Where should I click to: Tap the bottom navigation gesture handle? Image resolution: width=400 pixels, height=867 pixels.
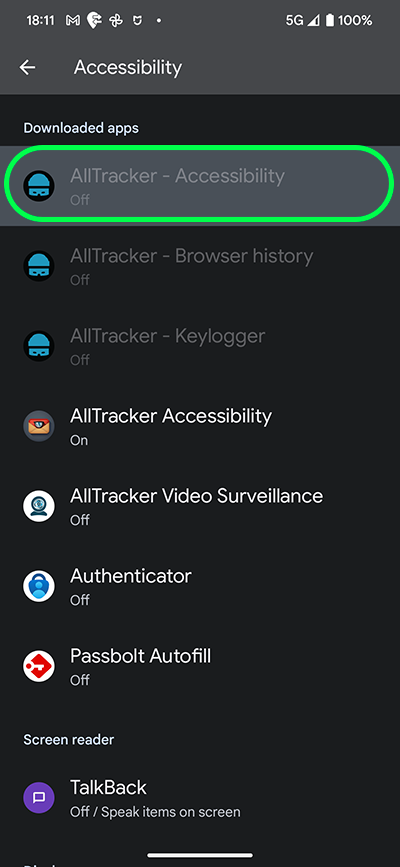[200, 855]
